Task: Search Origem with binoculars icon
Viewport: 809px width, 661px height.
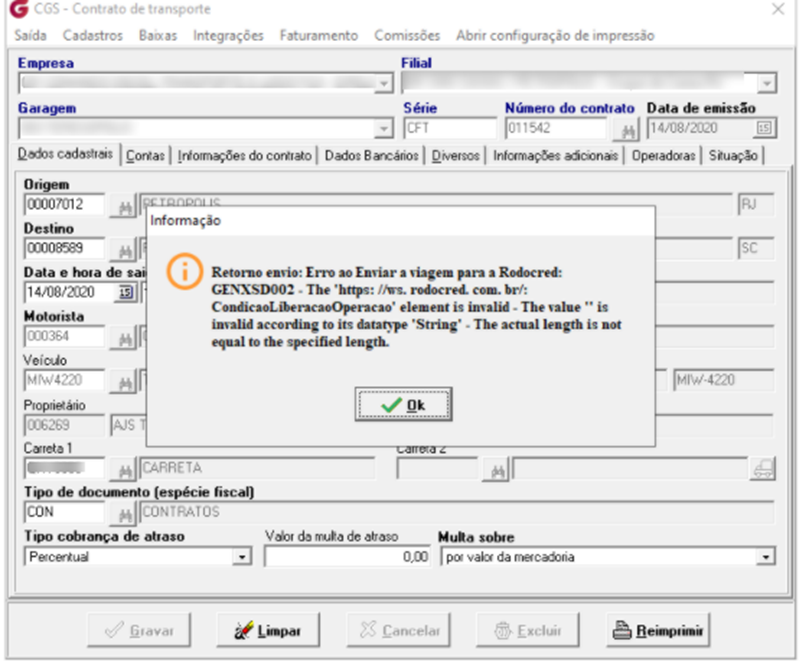Action: [124, 207]
